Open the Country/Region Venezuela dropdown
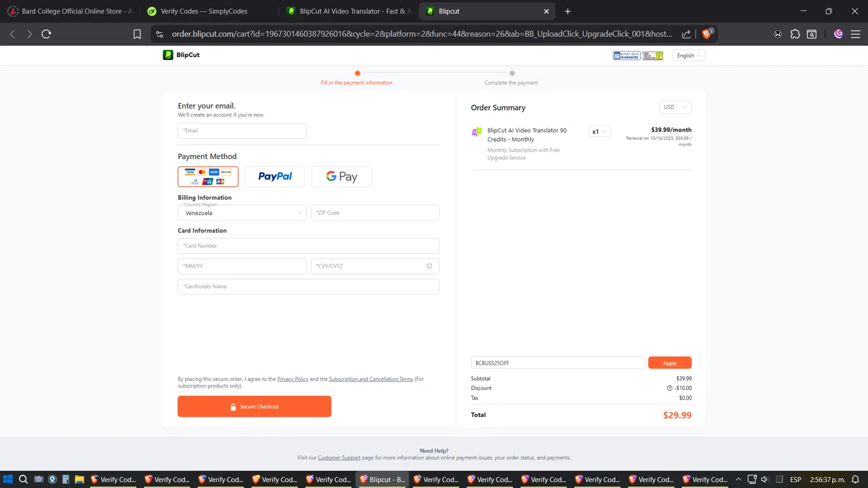The width and height of the screenshot is (868, 488). 242,213
